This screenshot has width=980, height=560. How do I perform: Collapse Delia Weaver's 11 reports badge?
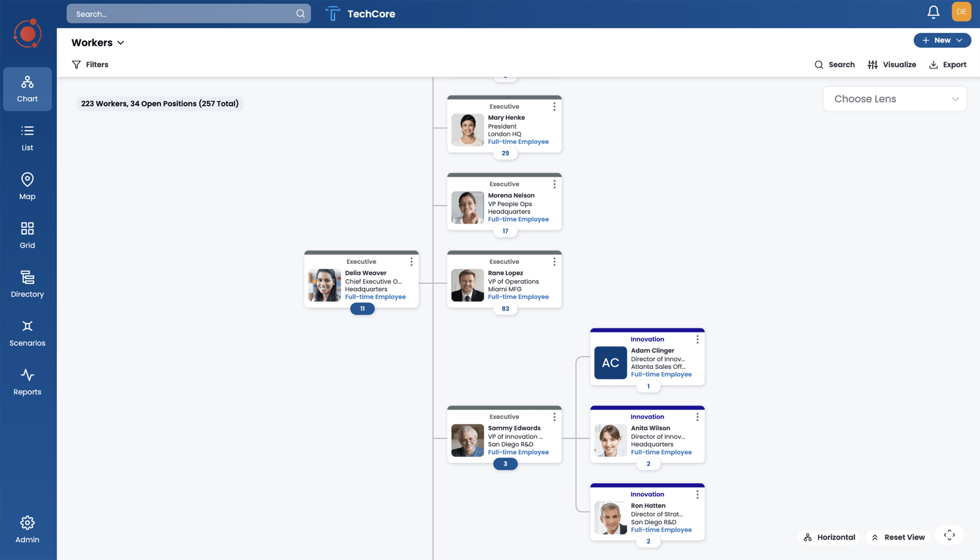tap(362, 309)
